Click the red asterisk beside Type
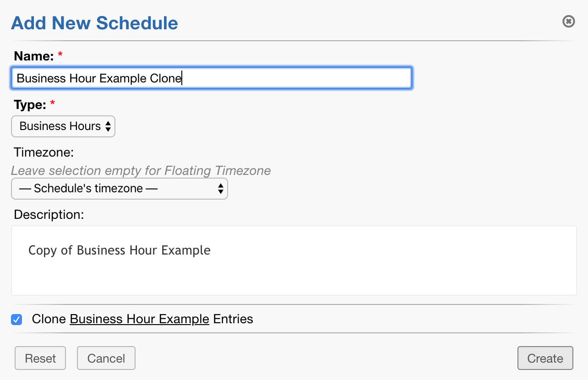 tap(52, 104)
